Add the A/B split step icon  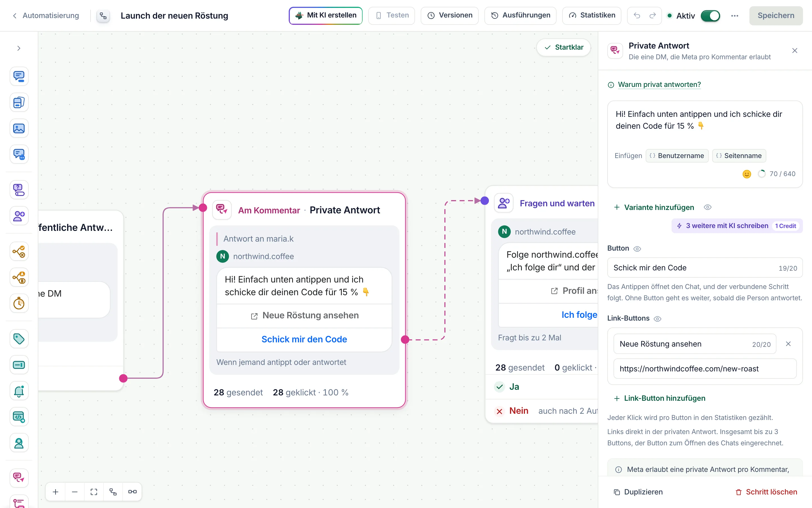(x=19, y=277)
